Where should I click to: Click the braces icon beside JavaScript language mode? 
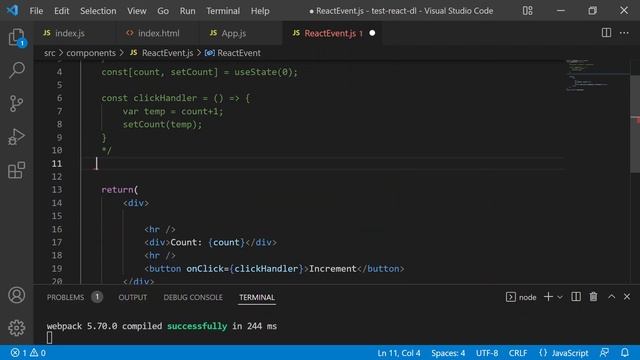coord(543,353)
